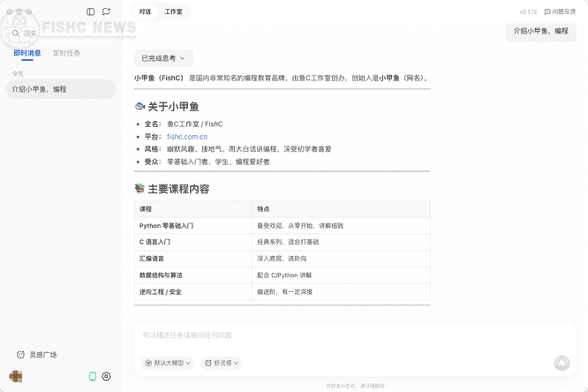
Task: Select the 对话 tab
Action: point(145,12)
